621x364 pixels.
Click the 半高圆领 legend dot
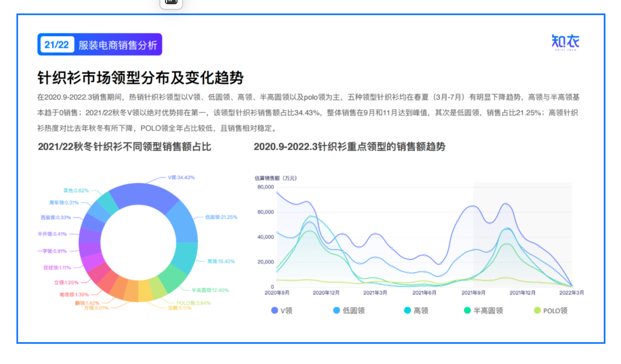click(467, 310)
